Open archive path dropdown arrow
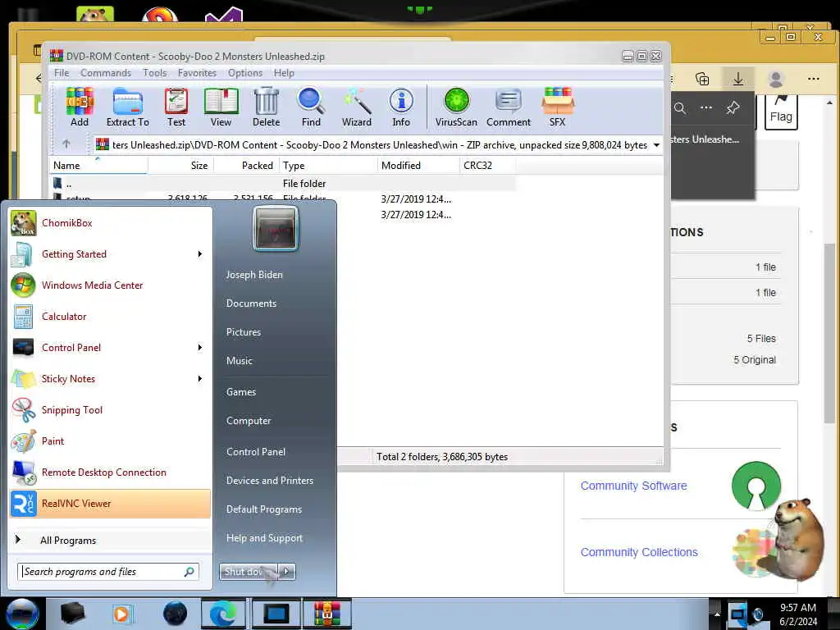The image size is (840, 630). coord(656,145)
